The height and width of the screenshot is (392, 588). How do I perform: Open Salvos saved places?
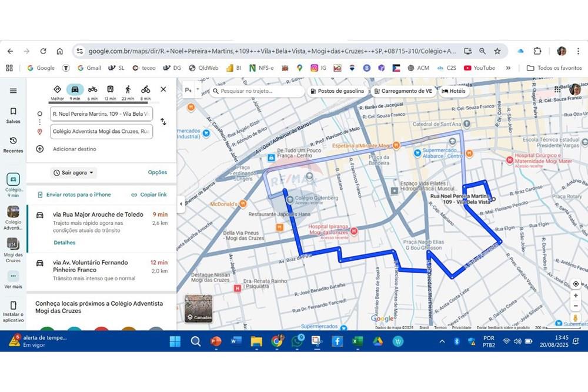13,115
